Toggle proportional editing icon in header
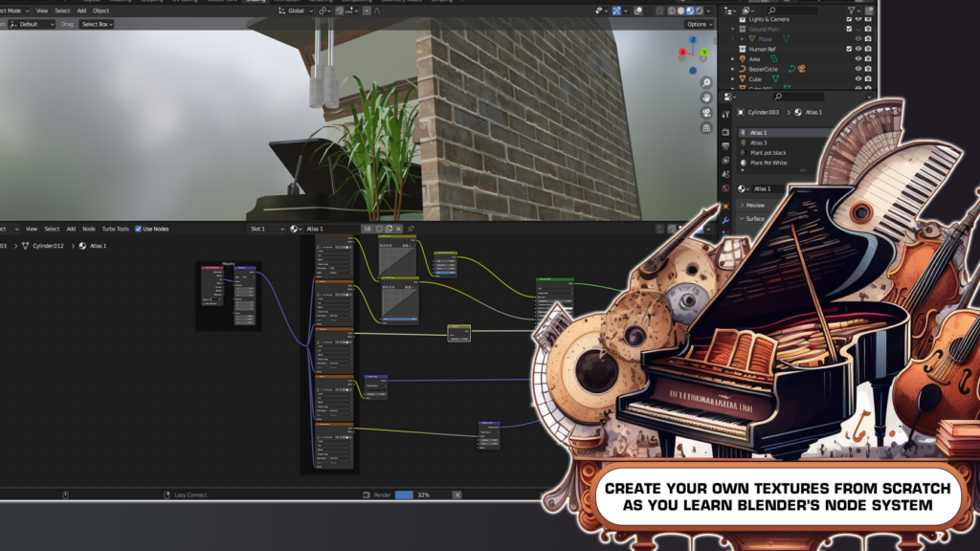This screenshot has width=980, height=551. tap(367, 11)
